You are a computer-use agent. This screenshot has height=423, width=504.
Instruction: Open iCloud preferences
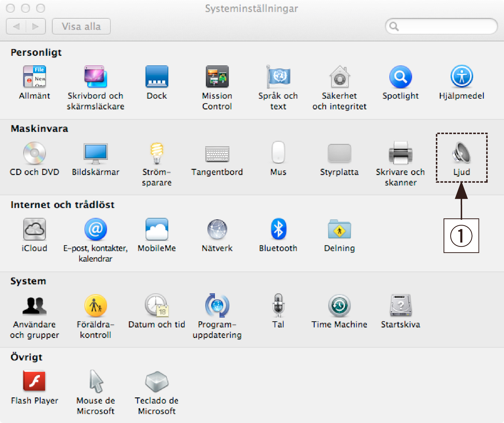[x=34, y=229]
